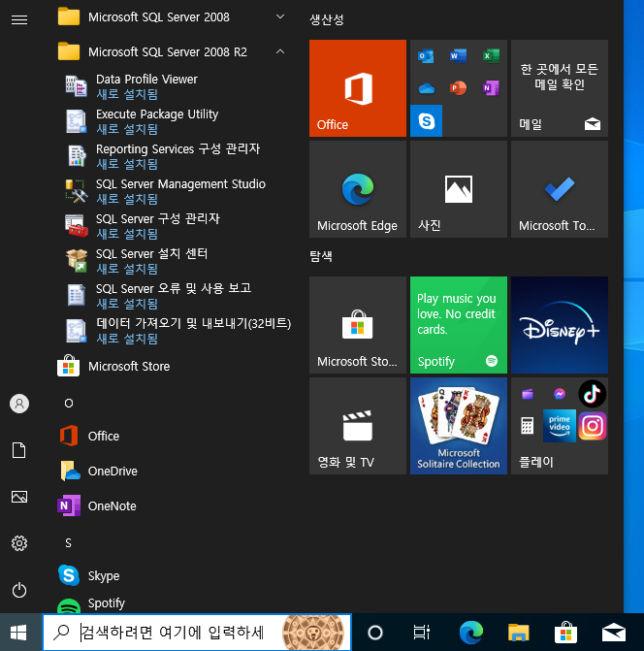Open Office from the app list
Screen dimensions: 644x651
[172, 436]
